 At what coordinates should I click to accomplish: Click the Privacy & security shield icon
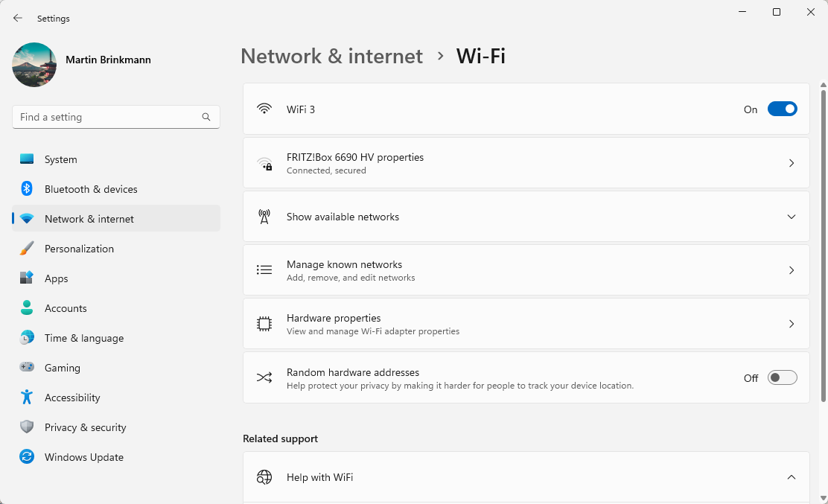(27, 427)
